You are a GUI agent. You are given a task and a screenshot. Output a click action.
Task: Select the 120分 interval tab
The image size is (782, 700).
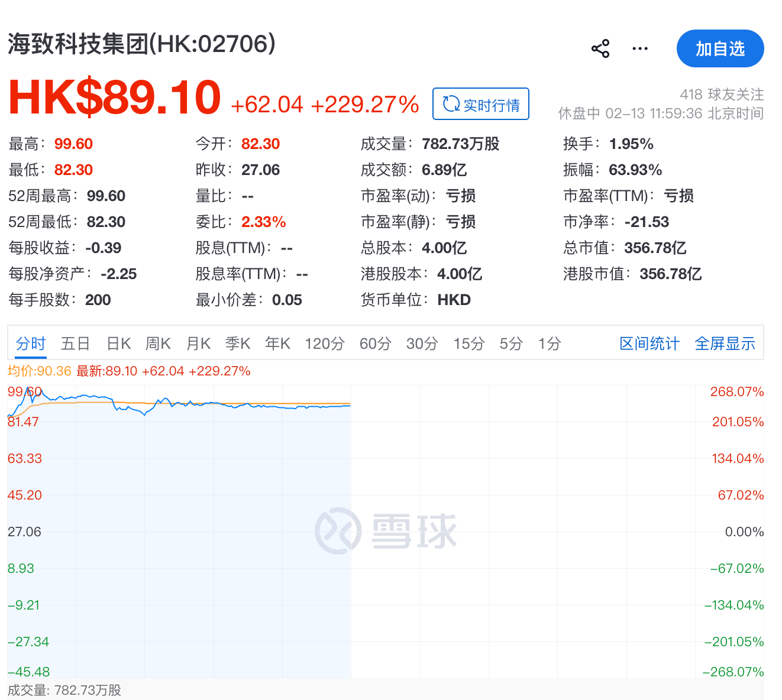pyautogui.click(x=324, y=343)
